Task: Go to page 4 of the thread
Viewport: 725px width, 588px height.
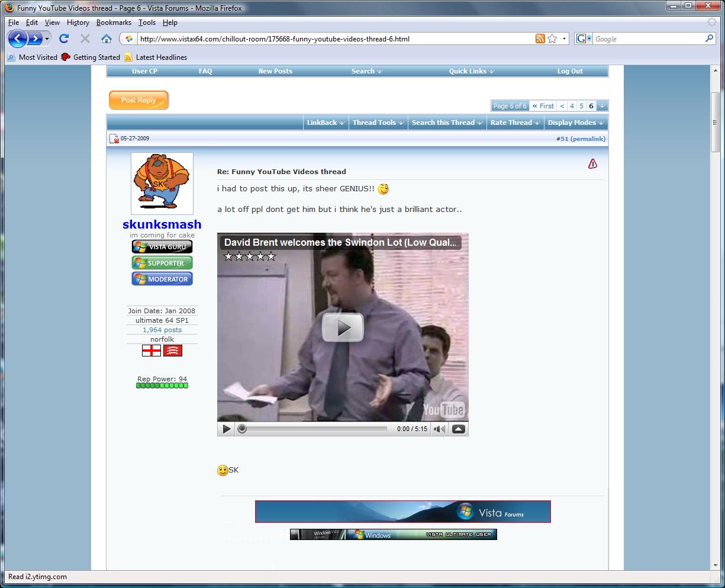Action: tap(572, 106)
